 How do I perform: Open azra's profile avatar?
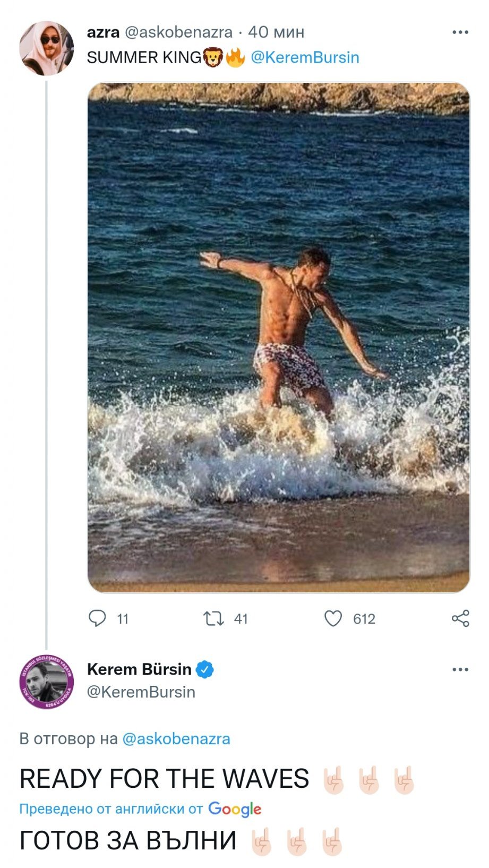(47, 48)
